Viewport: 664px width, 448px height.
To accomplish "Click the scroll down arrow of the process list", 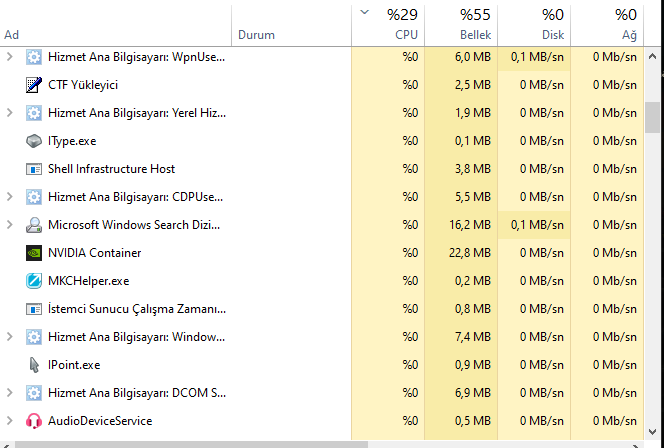I will coord(652,432).
